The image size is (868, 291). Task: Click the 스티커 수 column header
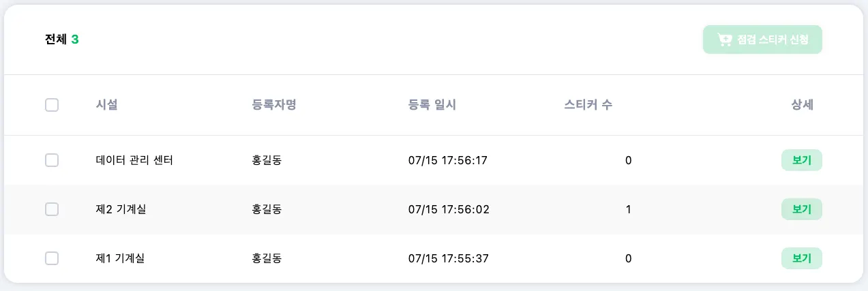588,105
